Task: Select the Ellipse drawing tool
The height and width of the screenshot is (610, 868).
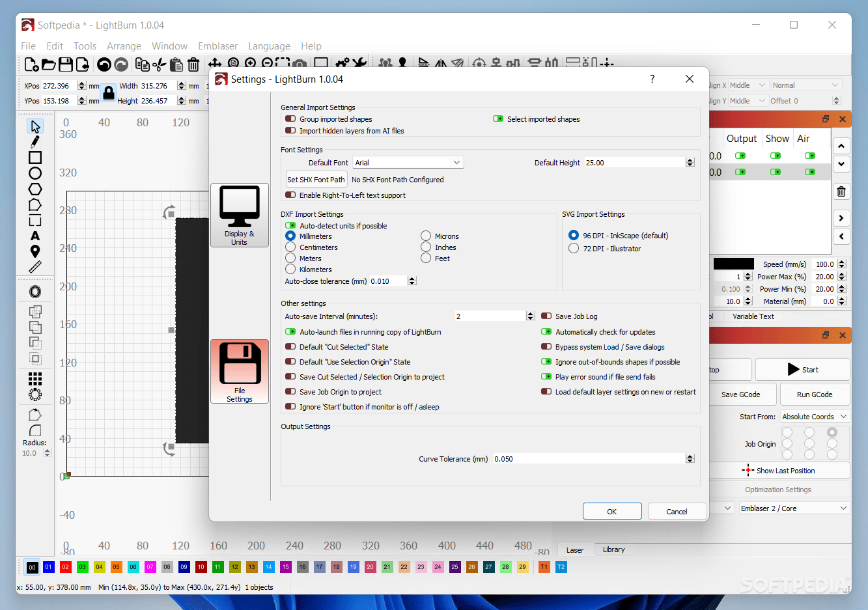Action: [35, 173]
